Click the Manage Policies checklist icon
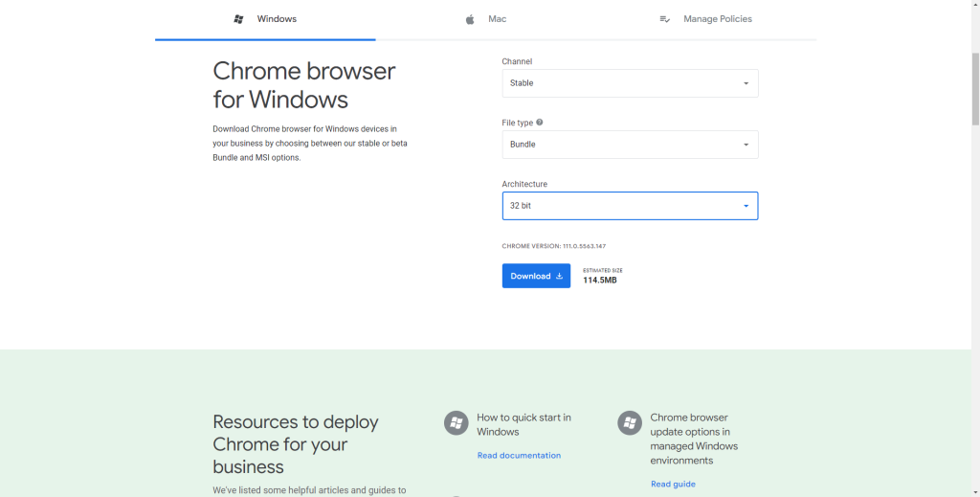The width and height of the screenshot is (980, 497). click(665, 19)
